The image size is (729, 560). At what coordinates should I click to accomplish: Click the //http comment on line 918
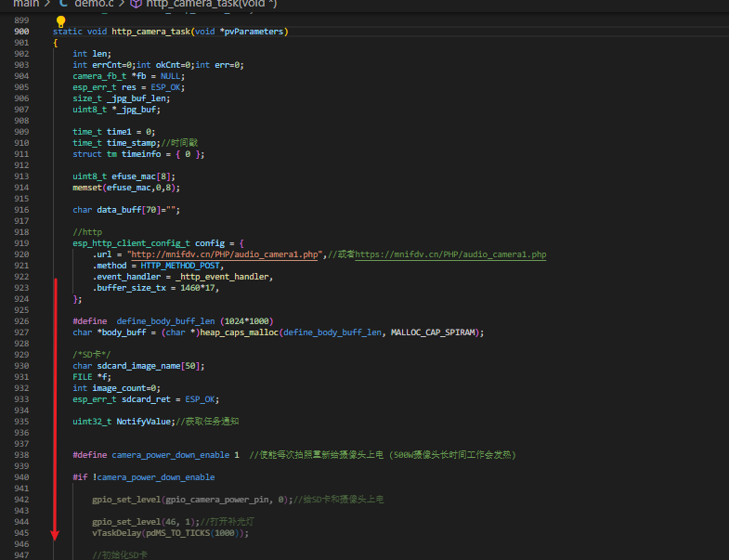tap(87, 232)
